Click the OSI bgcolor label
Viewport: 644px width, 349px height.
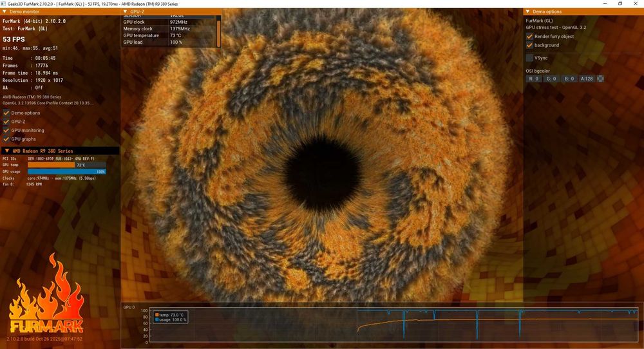coord(538,71)
